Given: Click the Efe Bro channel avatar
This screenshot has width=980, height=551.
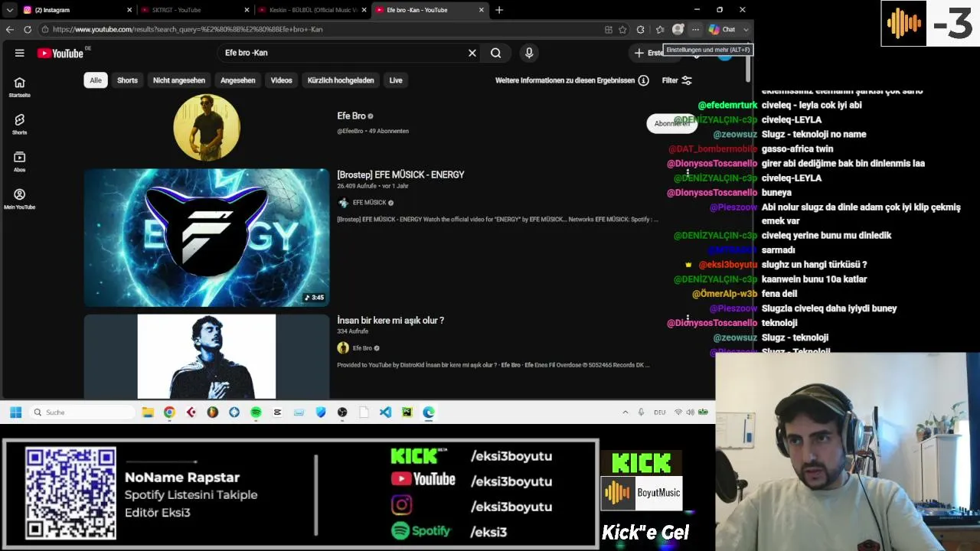Looking at the screenshot, I should point(207,127).
